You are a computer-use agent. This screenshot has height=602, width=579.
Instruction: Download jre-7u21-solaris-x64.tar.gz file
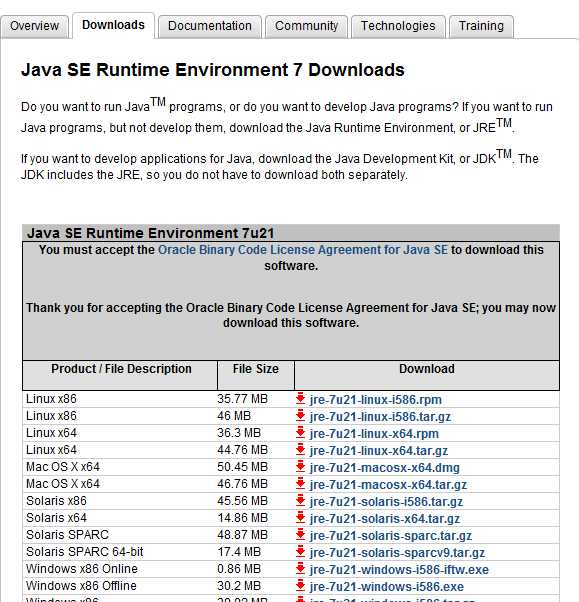[384, 518]
